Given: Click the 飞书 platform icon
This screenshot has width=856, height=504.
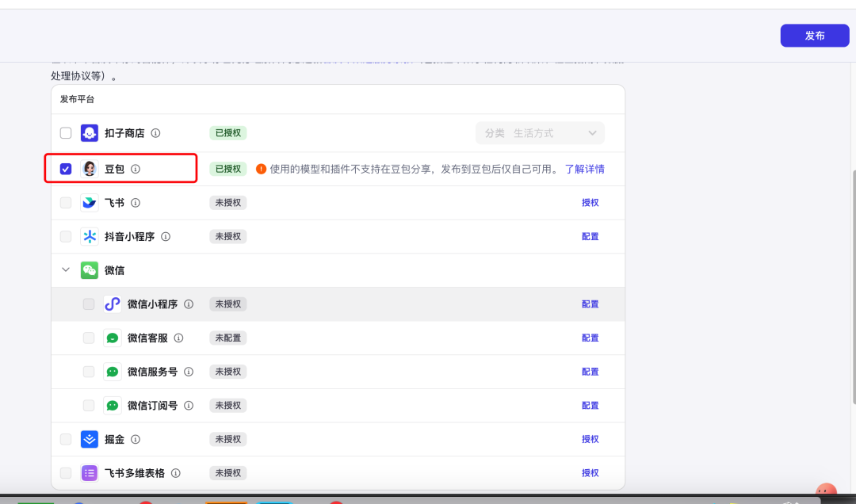Looking at the screenshot, I should click(90, 203).
